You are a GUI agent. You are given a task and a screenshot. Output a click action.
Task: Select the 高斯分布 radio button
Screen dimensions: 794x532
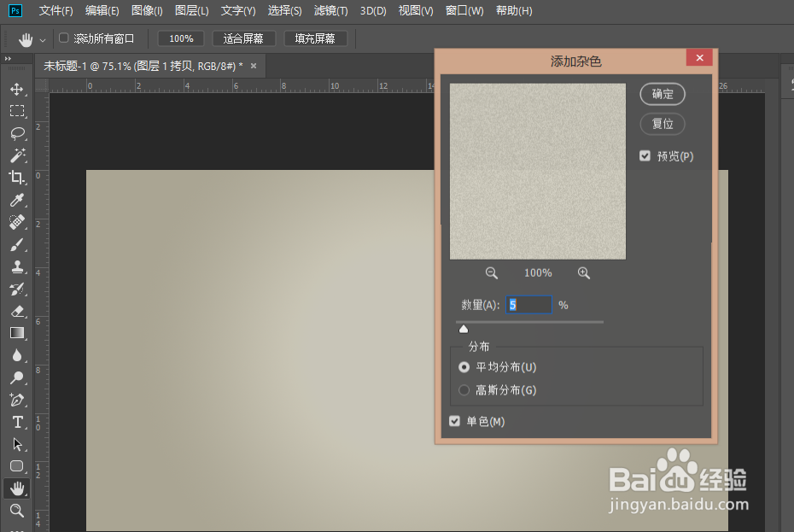(x=464, y=389)
